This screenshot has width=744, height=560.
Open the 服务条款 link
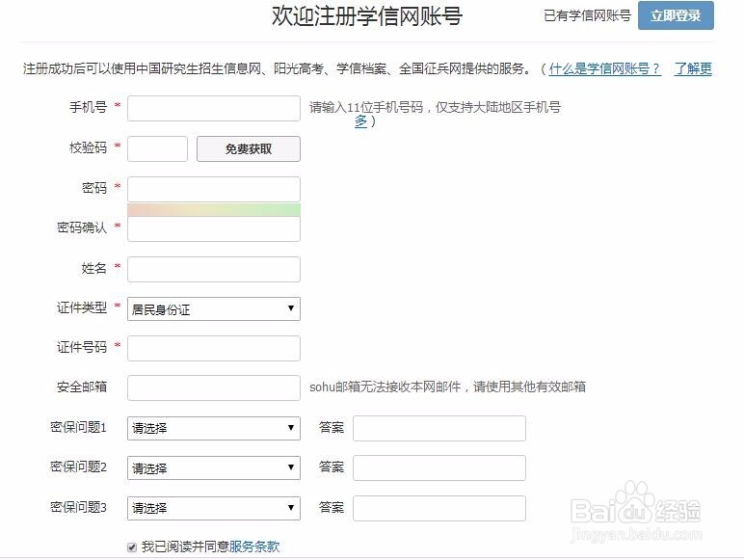(x=254, y=547)
